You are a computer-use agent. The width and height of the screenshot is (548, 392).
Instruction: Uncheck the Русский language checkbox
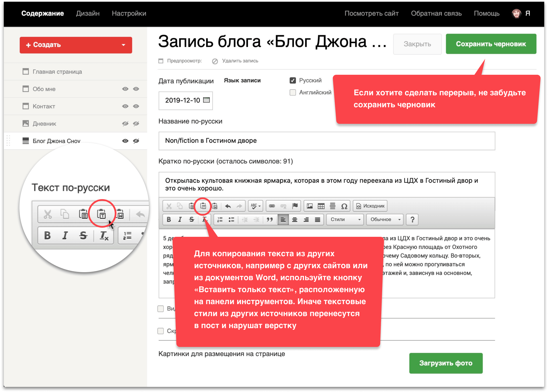pyautogui.click(x=293, y=80)
